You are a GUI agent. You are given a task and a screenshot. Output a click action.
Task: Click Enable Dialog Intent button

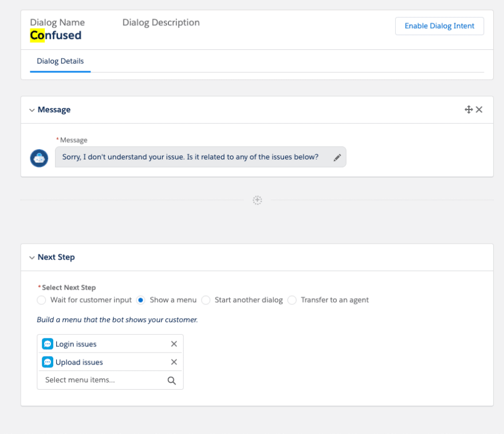point(439,26)
